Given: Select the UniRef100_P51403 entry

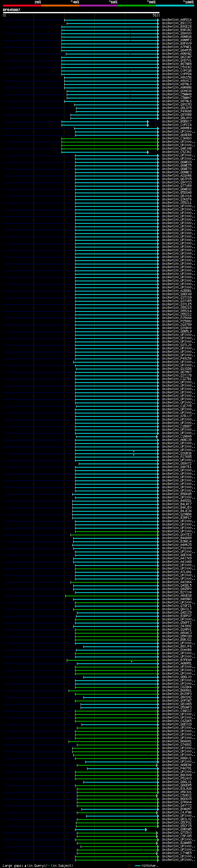Looking at the screenshot, I should [177, 778].
